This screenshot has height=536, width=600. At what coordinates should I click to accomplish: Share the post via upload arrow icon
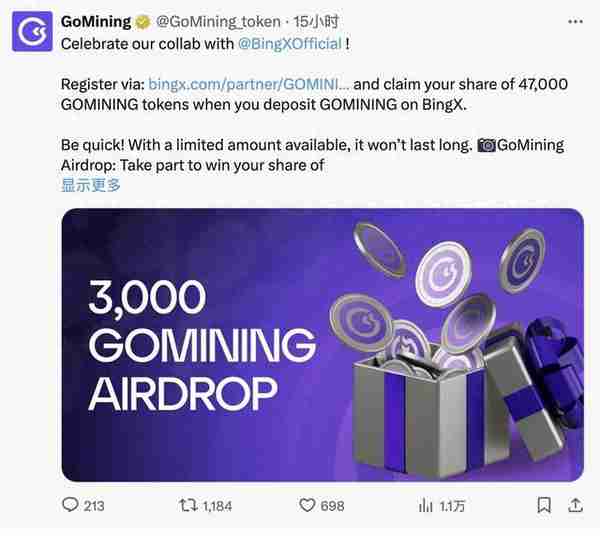[x=575, y=505]
